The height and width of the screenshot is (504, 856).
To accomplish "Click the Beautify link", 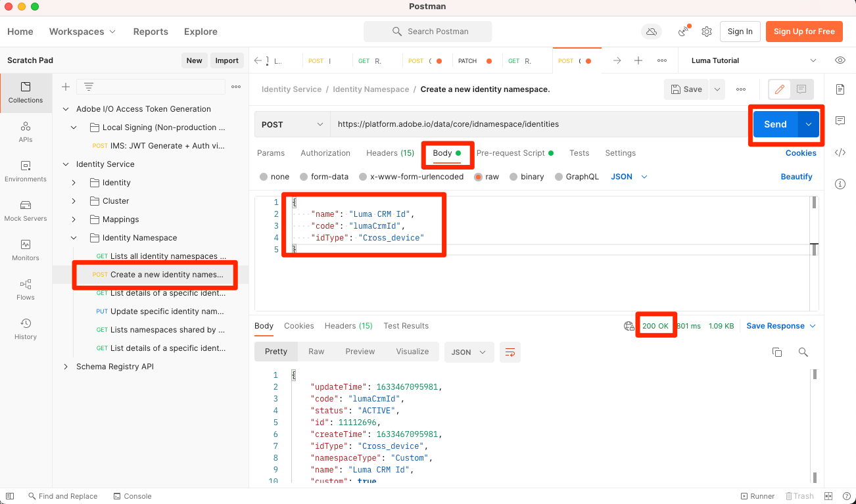I will tap(796, 177).
